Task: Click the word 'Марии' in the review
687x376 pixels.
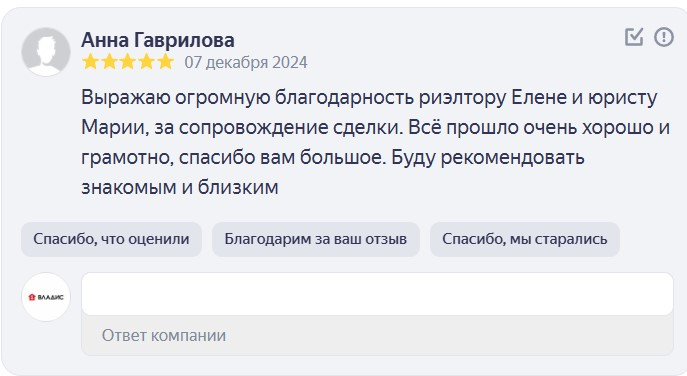Action: click(x=113, y=128)
